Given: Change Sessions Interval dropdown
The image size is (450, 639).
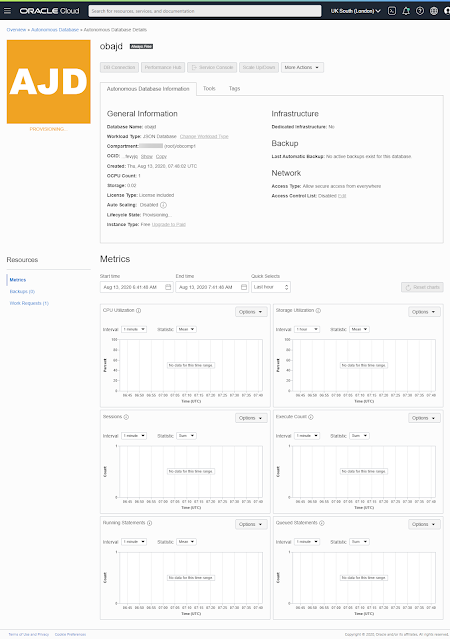Looking at the screenshot, I should coord(134,436).
